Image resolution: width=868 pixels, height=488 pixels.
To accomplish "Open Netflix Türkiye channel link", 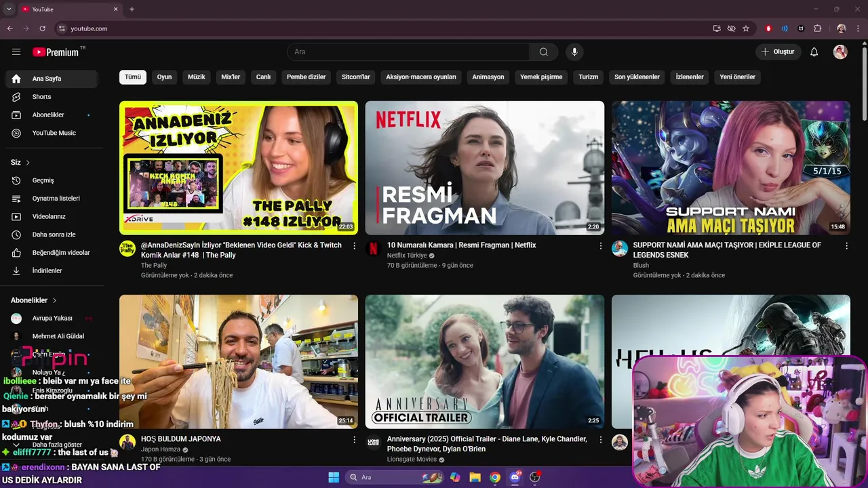I will click(x=407, y=256).
